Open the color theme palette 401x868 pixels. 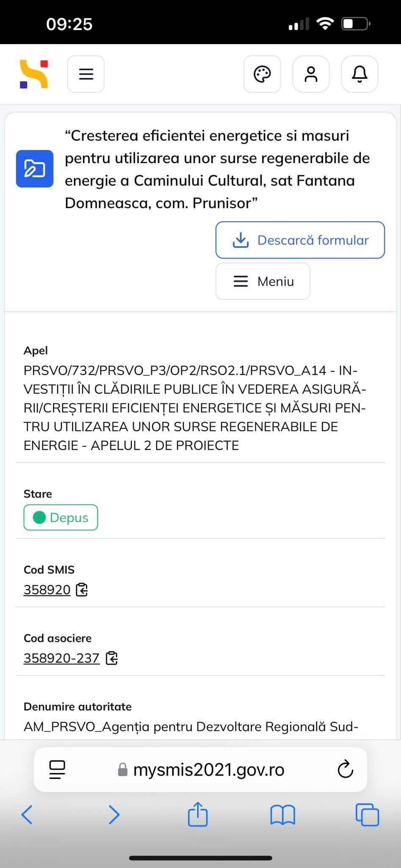click(x=262, y=74)
